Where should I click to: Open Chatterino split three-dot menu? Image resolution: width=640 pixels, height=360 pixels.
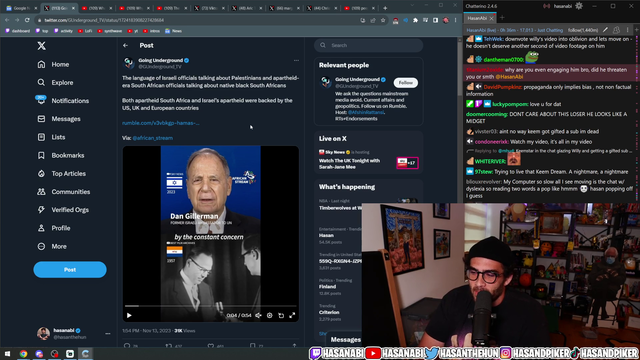(627, 30)
